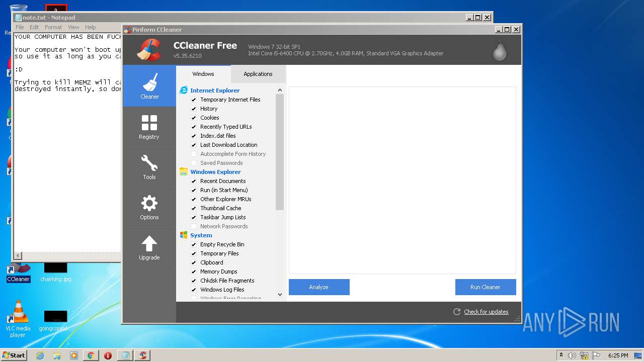
Task: Open the Notepad View menu
Action: tap(73, 27)
